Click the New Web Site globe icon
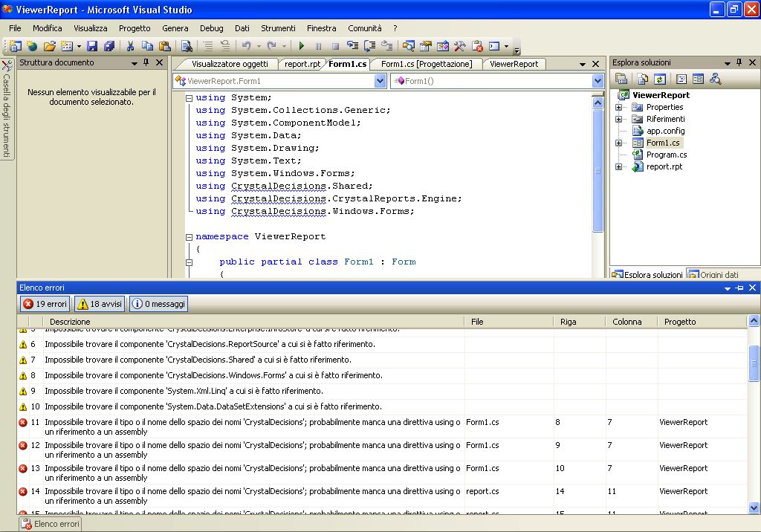Viewport: 761px width, 532px height. (x=32, y=46)
